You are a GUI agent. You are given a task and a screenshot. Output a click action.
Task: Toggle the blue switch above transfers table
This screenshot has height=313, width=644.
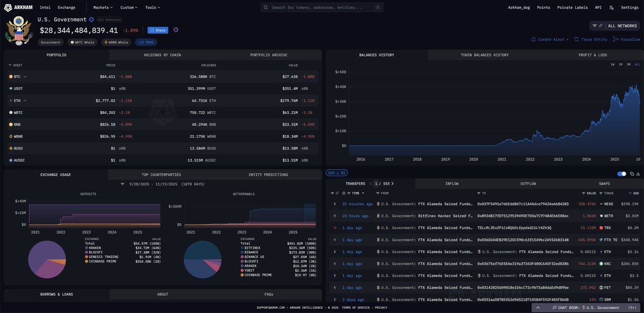pos(622,173)
